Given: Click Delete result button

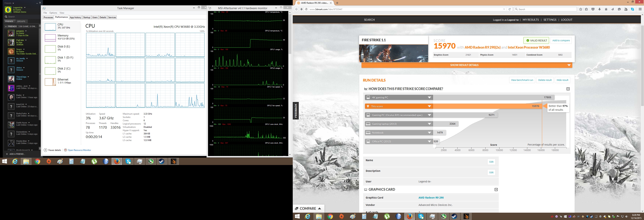Looking at the screenshot, I should [545, 80].
